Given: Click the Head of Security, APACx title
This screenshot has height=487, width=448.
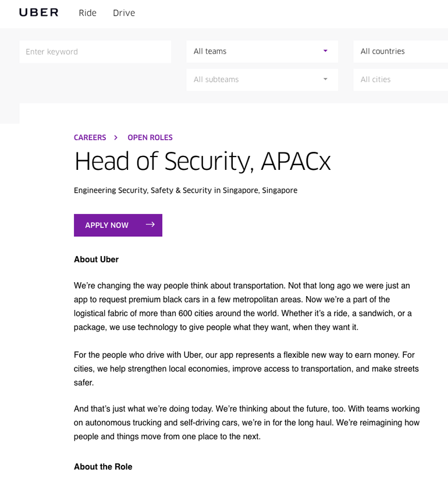Looking at the screenshot, I should click(202, 162).
